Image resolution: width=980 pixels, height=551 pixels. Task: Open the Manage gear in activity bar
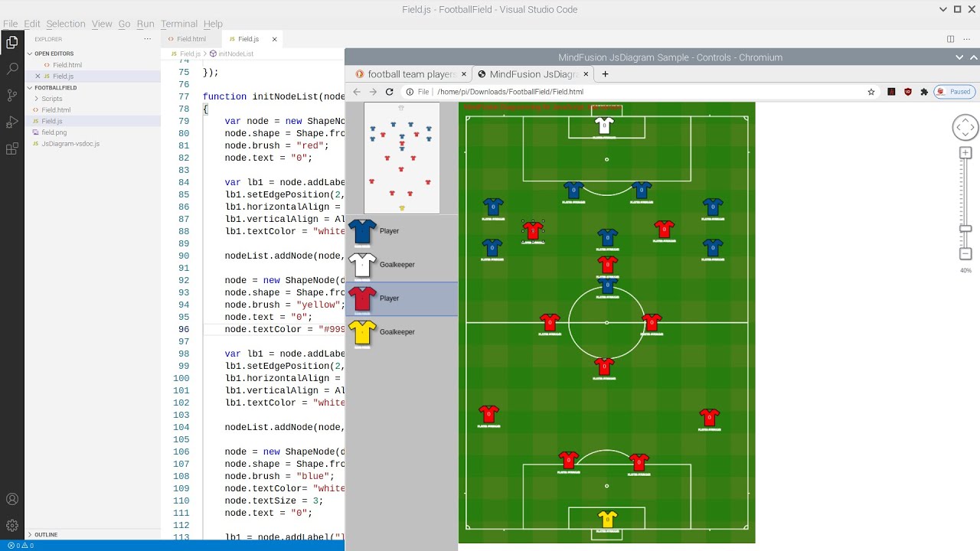tap(12, 526)
